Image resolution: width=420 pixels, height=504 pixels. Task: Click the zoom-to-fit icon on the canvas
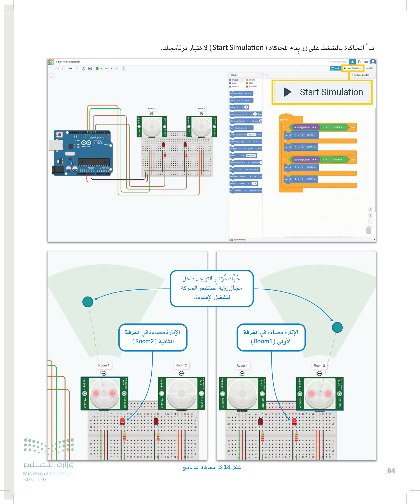51,75
